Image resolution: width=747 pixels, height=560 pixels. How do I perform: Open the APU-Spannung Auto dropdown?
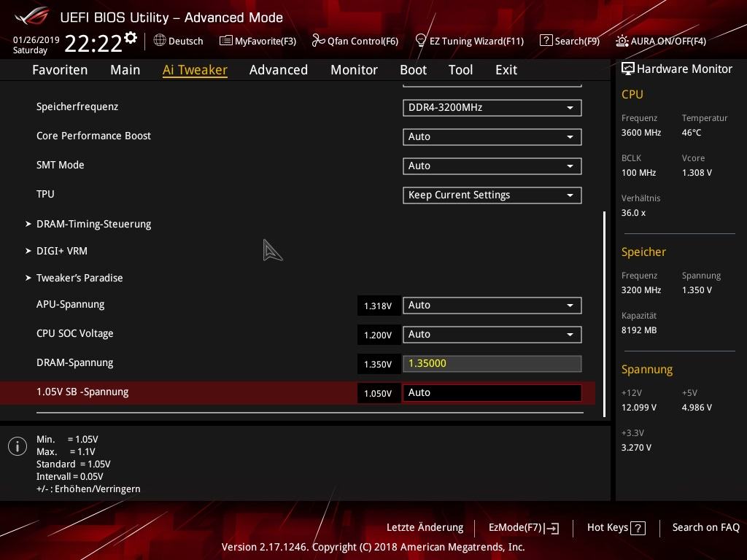tap(492, 306)
